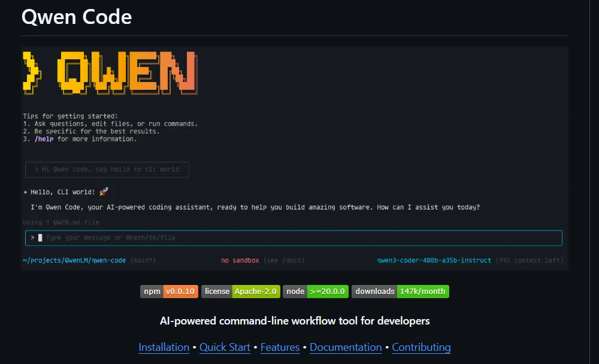Open the Contributing link
Image resolution: width=599 pixels, height=364 pixels.
pos(421,347)
